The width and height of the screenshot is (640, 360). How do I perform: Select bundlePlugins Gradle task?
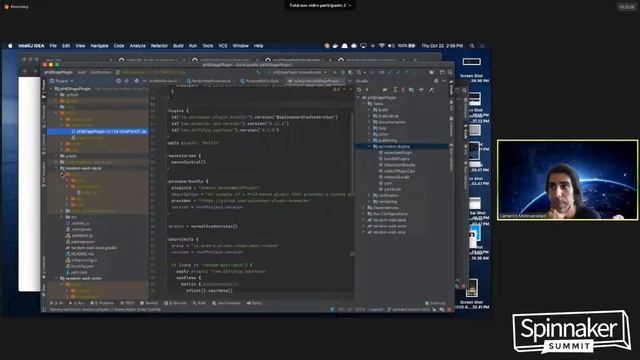point(393,158)
